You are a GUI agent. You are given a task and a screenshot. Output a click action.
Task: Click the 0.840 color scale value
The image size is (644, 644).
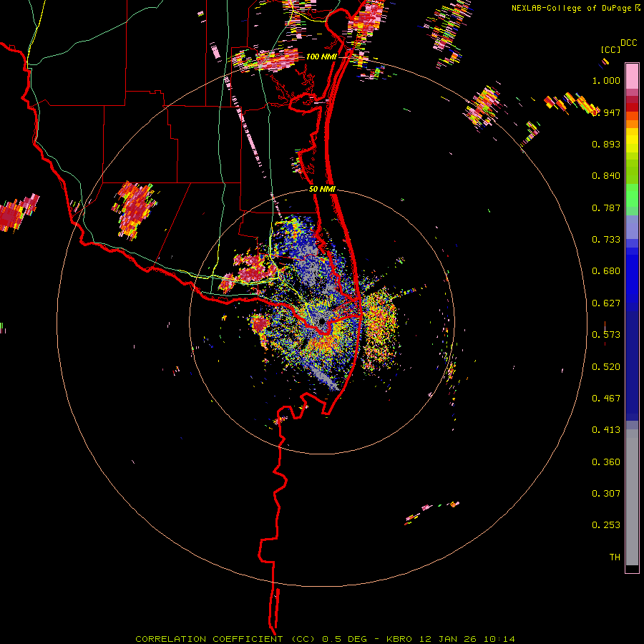pyautogui.click(x=606, y=176)
